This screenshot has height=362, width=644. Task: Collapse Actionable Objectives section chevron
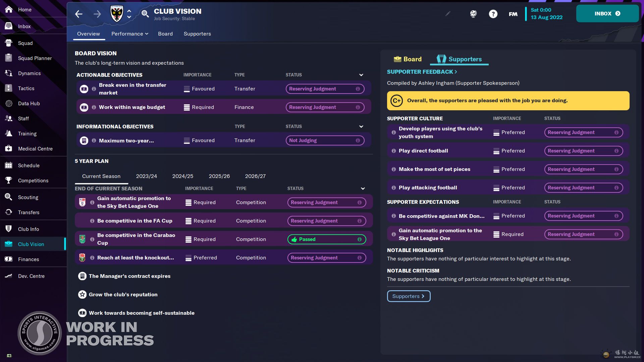coord(361,75)
